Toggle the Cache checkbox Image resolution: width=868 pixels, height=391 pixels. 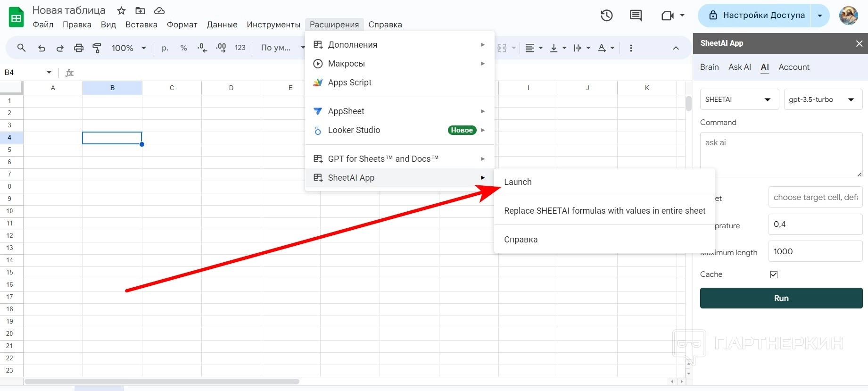pos(774,275)
